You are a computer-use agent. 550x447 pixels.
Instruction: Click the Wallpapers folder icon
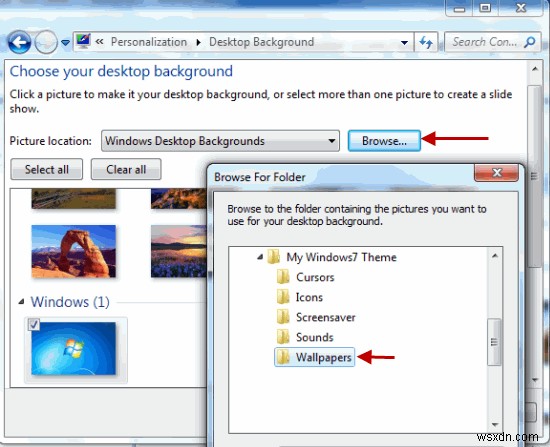tap(283, 357)
